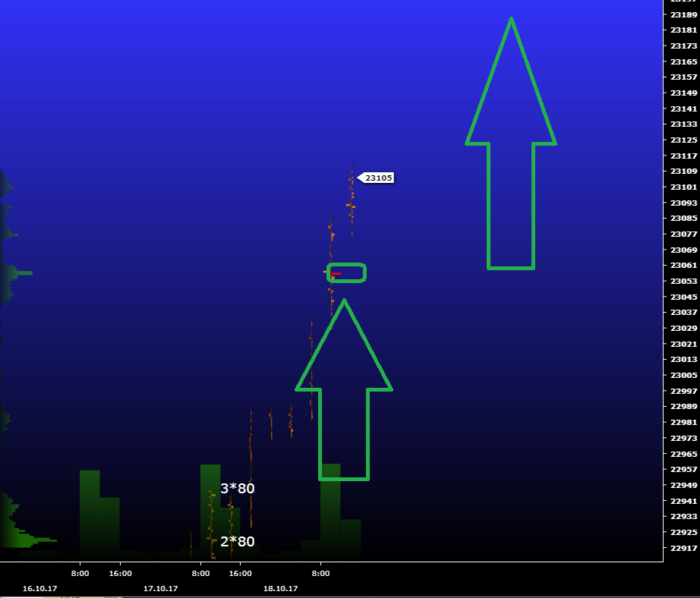Select price 23125 on the scale
Image resolution: width=700 pixels, height=598 pixels.
(x=683, y=140)
